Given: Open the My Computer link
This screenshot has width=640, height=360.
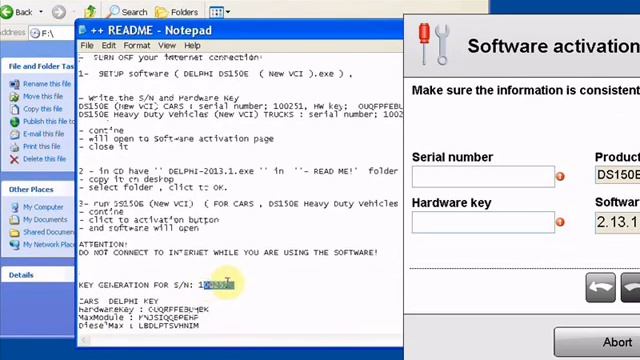Looking at the screenshot, I should coord(43,207).
